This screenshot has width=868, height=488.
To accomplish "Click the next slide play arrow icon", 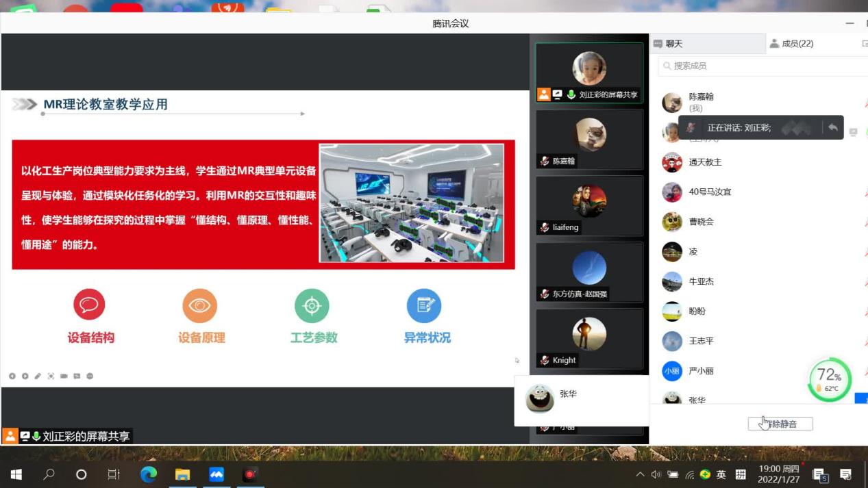I will 25,376.
